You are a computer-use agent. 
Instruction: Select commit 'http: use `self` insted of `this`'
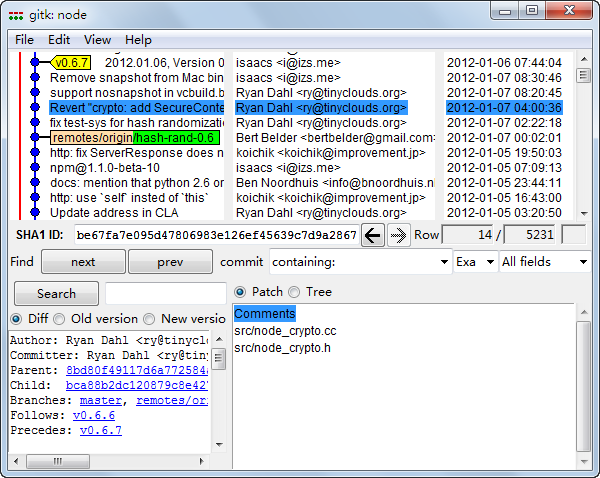pos(129,197)
